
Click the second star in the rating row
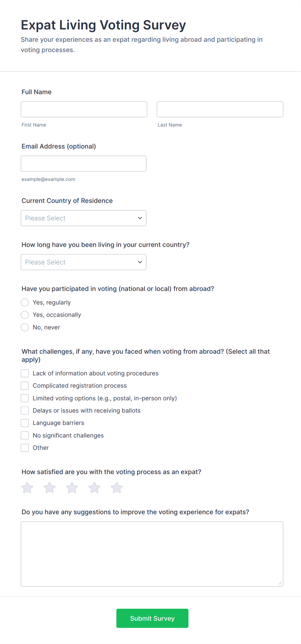coord(50,488)
